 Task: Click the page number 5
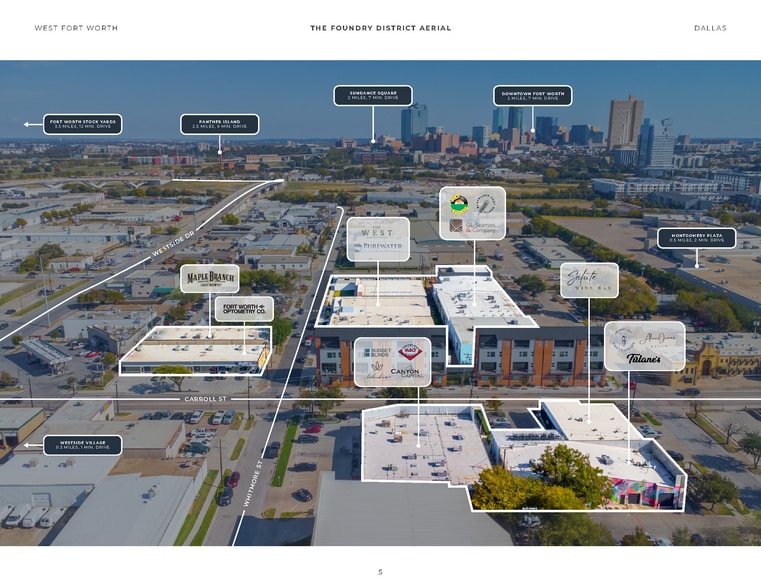point(380,572)
